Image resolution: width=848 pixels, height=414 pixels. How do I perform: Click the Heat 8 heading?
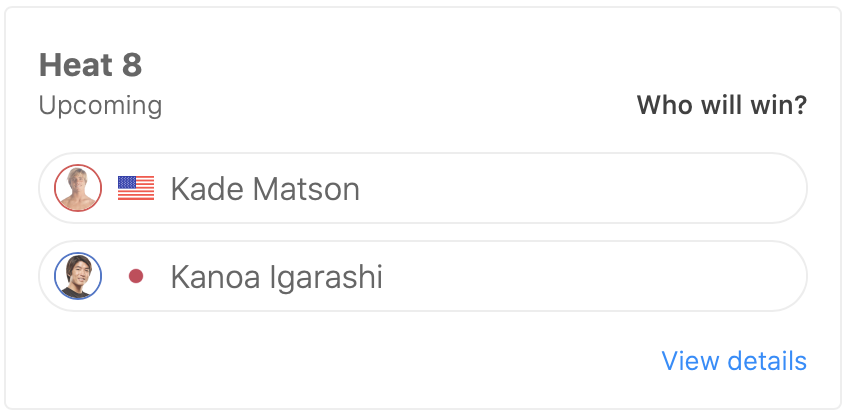point(90,66)
